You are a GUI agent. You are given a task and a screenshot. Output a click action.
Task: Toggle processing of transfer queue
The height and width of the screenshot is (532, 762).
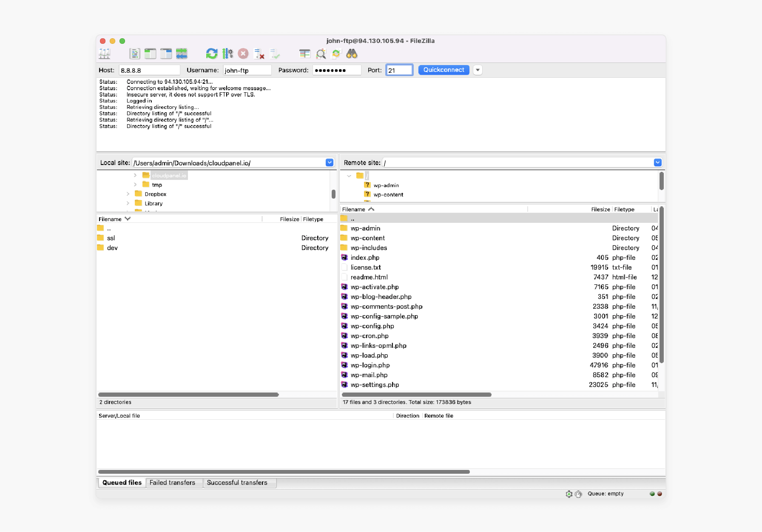click(227, 54)
